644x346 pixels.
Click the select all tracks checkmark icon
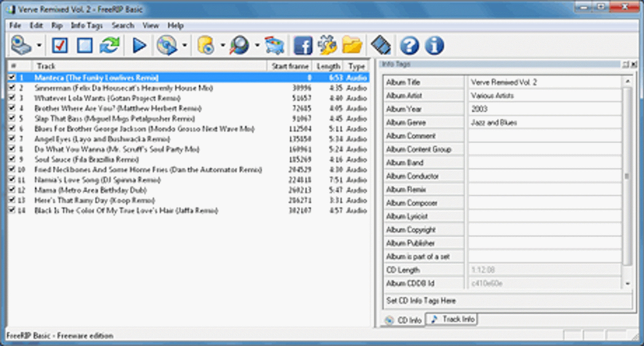60,45
